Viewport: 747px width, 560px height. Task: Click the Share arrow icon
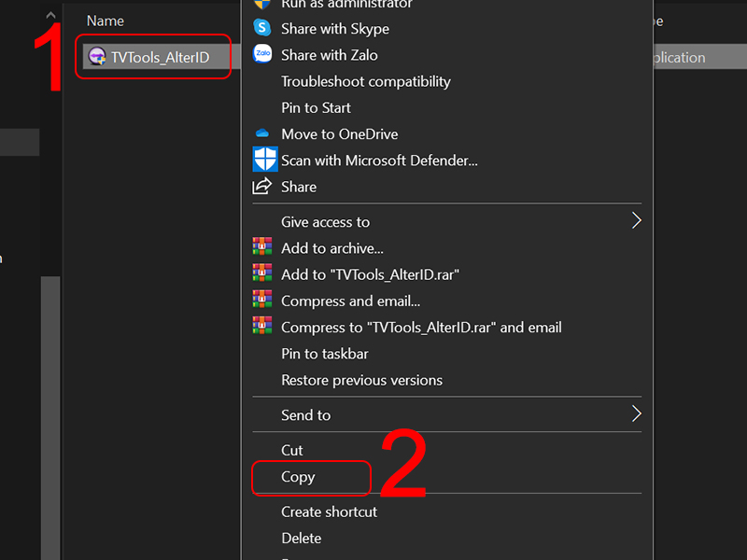[264, 186]
